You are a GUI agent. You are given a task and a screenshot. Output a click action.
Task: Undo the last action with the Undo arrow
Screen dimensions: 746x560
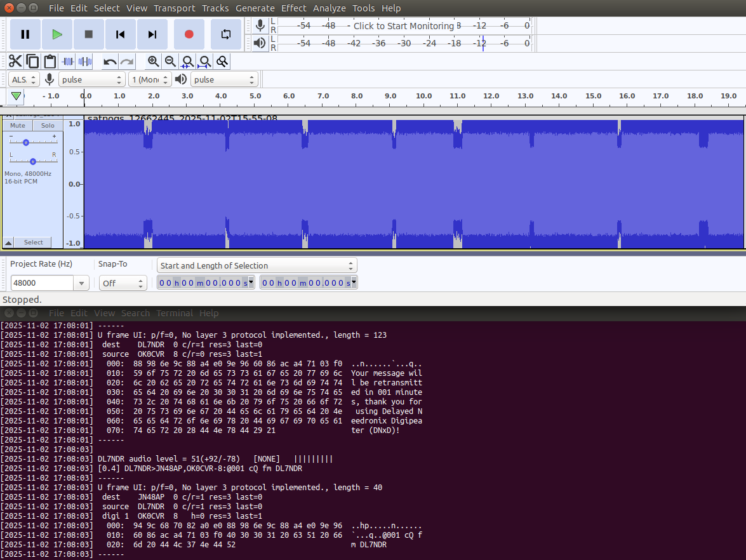tap(110, 62)
